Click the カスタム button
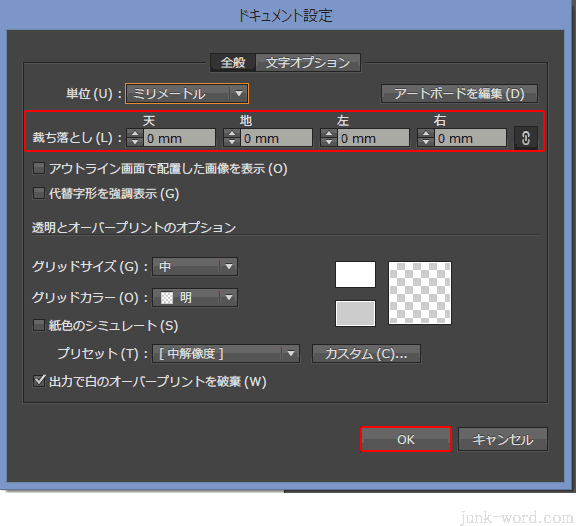Image resolution: width=576 pixels, height=526 pixels. coord(366,354)
